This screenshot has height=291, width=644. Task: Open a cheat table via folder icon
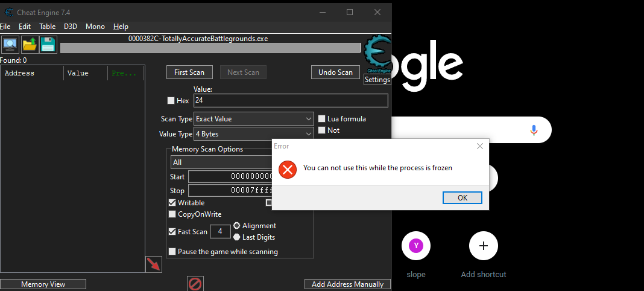coord(30,45)
